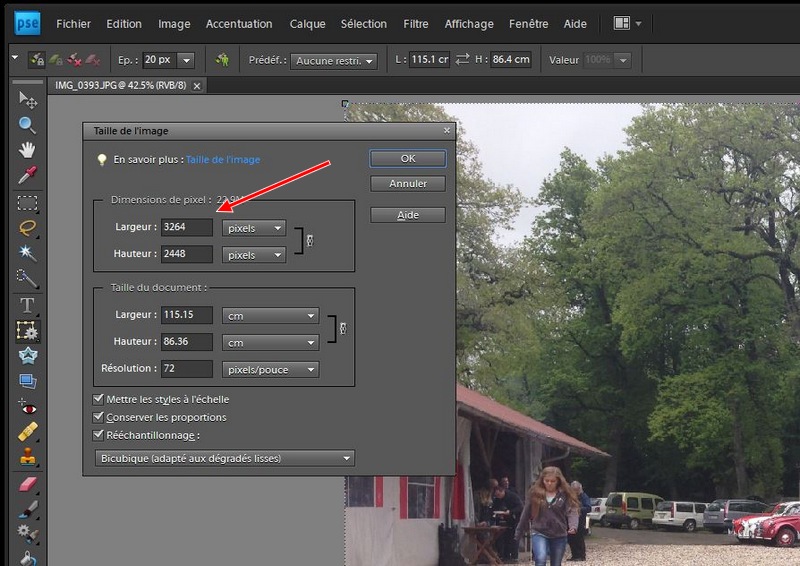This screenshot has width=800, height=566.
Task: Close the IMG_0393.JPG document tab
Action: [197, 86]
